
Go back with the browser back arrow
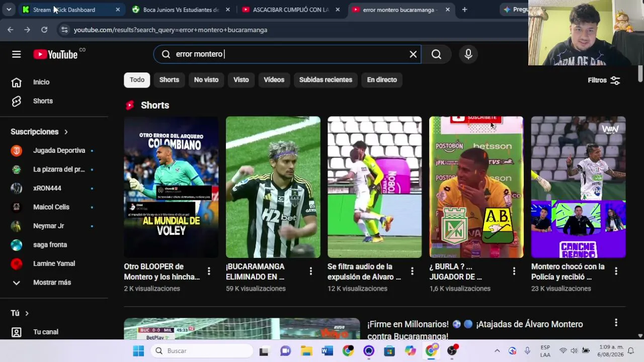(11, 30)
